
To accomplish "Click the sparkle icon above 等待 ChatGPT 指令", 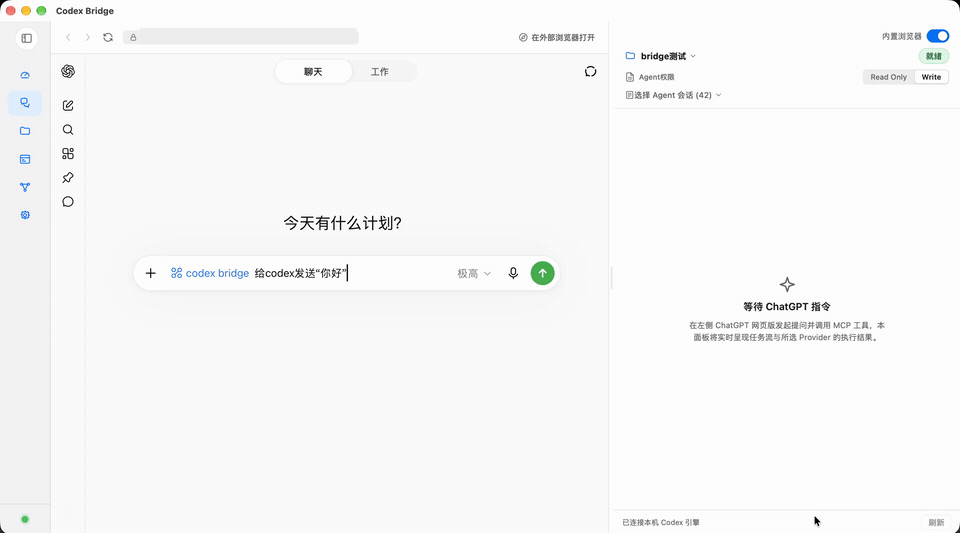I will 787,285.
